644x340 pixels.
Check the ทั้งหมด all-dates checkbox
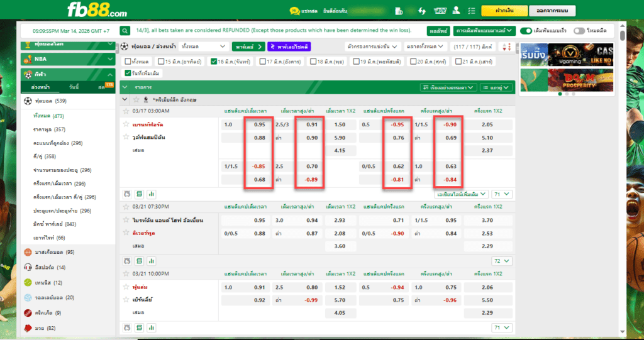[128, 62]
